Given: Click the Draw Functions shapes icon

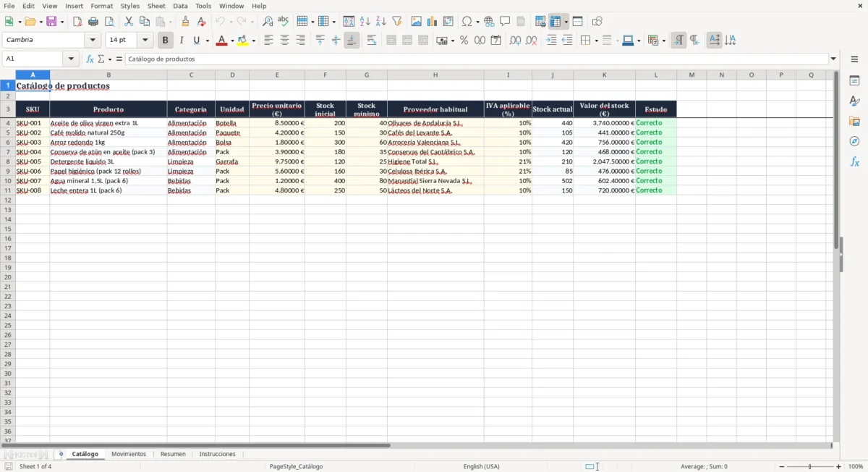Looking at the screenshot, I should pyautogui.click(x=597, y=22).
